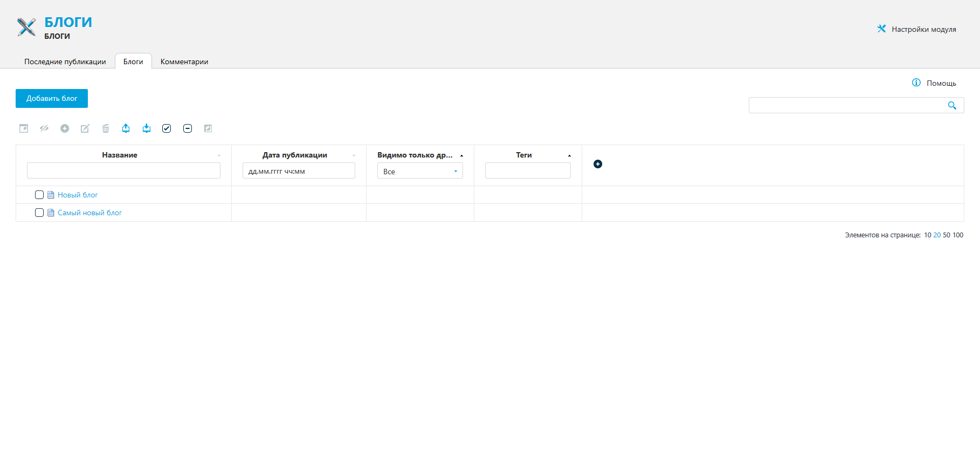The image size is (980, 458).
Task: Click the publication date filter field
Action: tap(299, 170)
